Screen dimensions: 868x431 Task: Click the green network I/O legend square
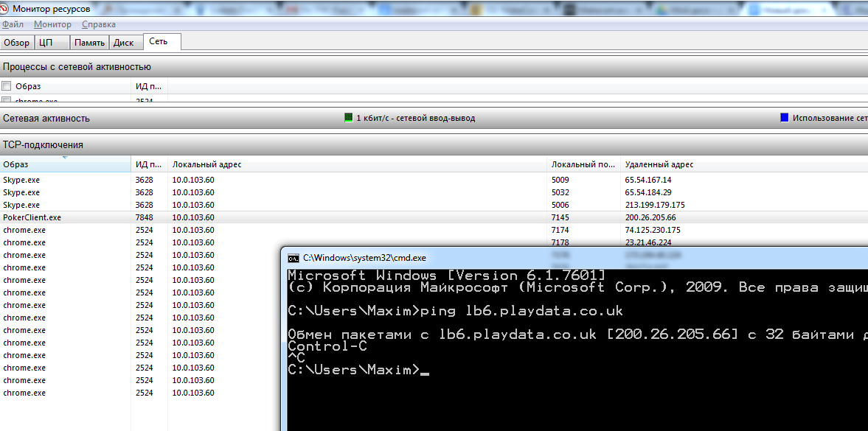click(348, 118)
